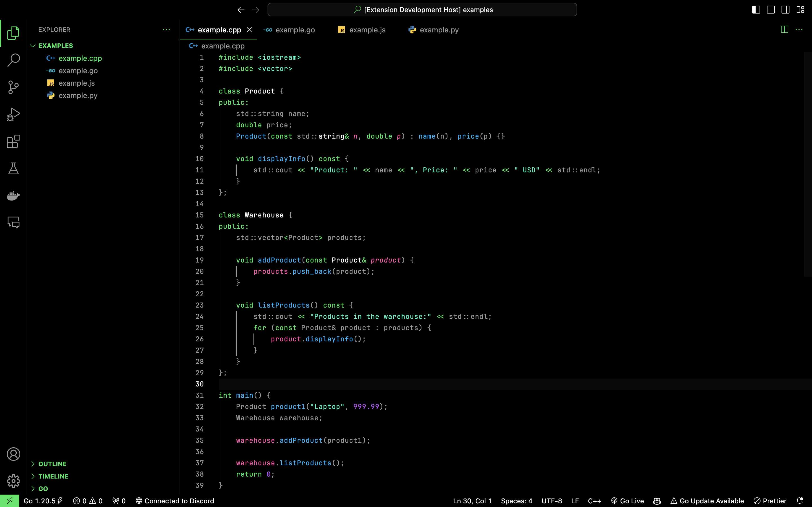Open the Extensions view
This screenshot has width=812, height=507.
pos(14,141)
